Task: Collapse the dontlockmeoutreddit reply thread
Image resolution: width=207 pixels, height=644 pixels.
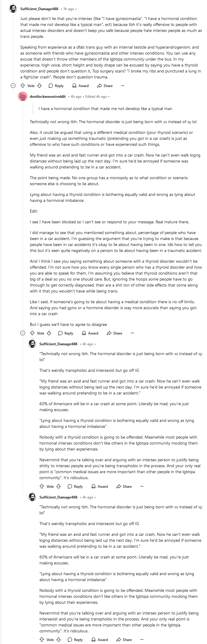Action: (23, 333)
